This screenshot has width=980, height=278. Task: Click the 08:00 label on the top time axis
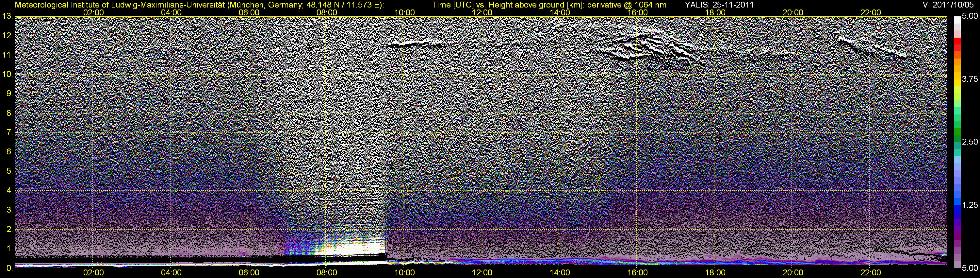[x=327, y=12]
